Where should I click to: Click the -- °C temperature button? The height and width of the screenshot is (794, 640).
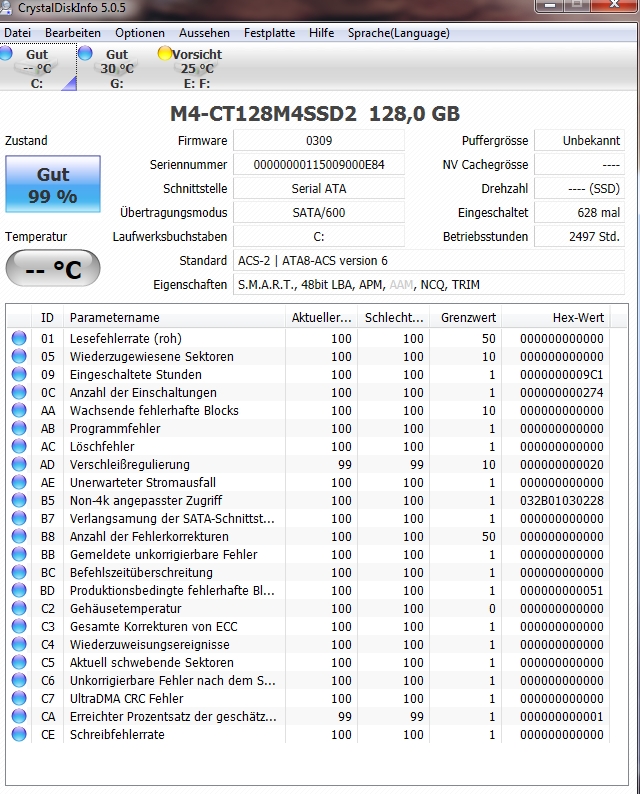pos(53,268)
